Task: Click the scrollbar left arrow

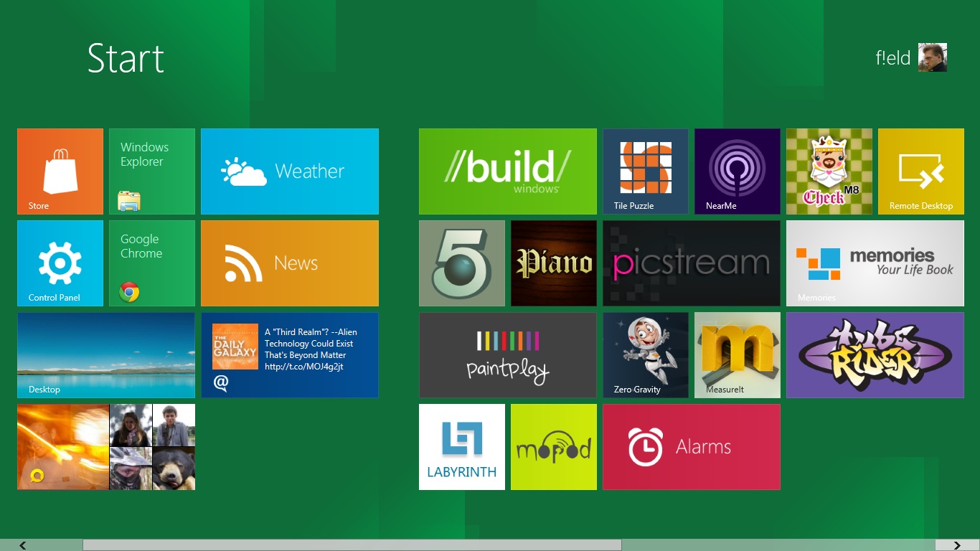Action: 24,545
